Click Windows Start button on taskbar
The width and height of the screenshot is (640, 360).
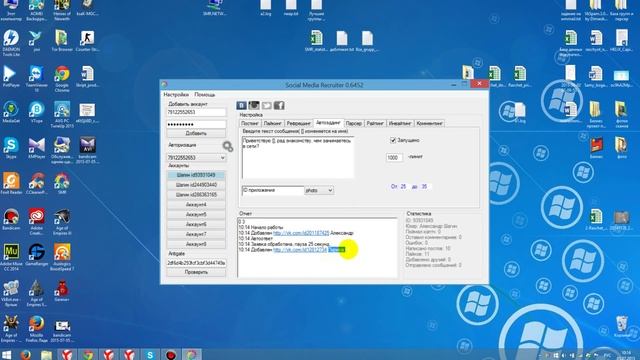7,355
